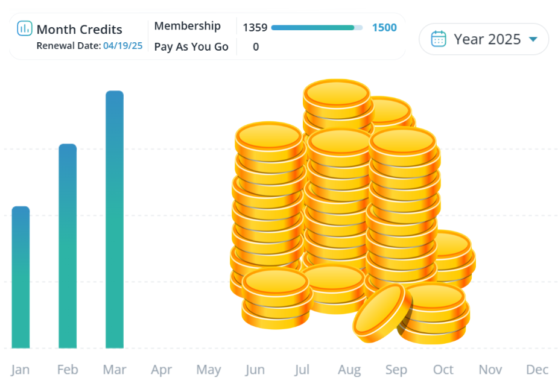This screenshot has width=558, height=392.
Task: Click the gold coin stack illustration
Action: click(x=353, y=211)
